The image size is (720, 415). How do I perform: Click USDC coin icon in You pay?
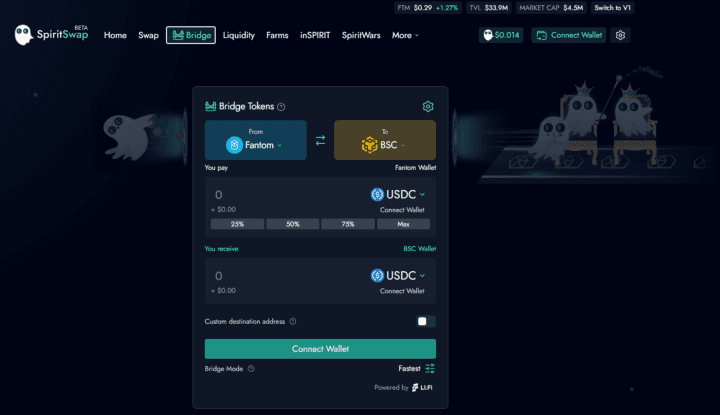[377, 194]
